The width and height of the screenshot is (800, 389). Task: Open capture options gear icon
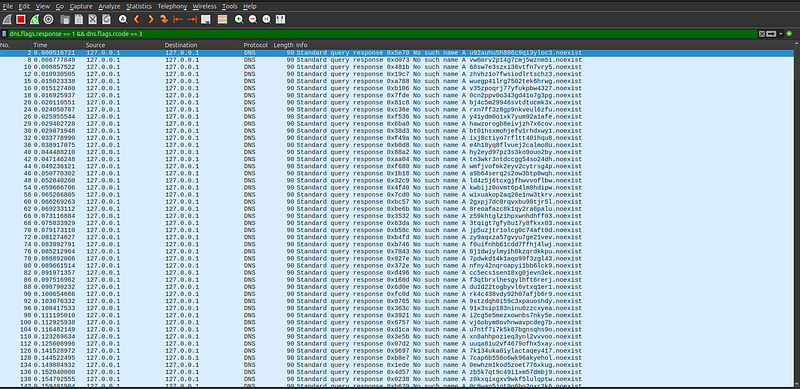coord(48,19)
